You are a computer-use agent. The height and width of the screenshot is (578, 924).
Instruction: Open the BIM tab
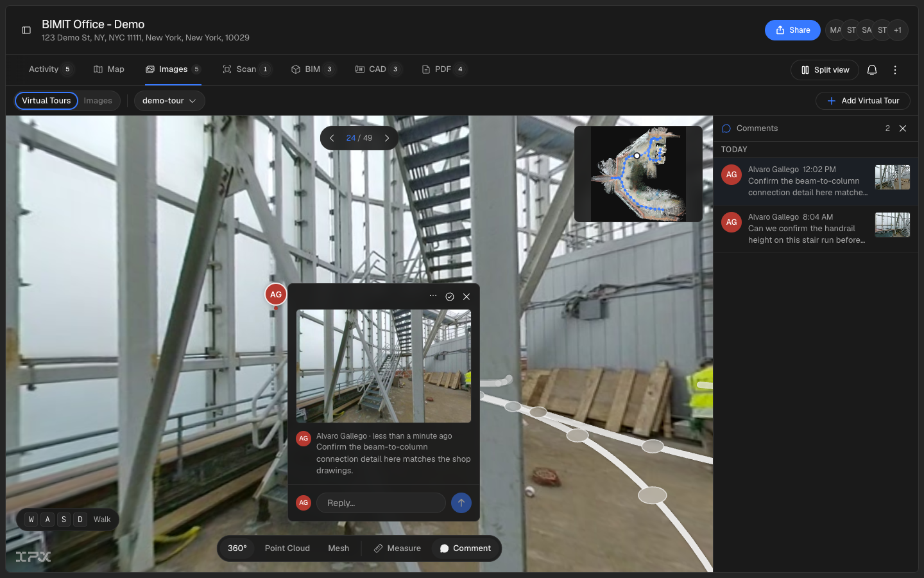pos(312,69)
